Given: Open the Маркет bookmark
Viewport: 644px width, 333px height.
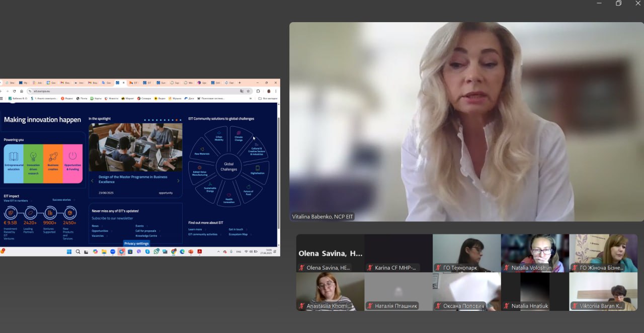Looking at the screenshot, I should click(x=127, y=98).
